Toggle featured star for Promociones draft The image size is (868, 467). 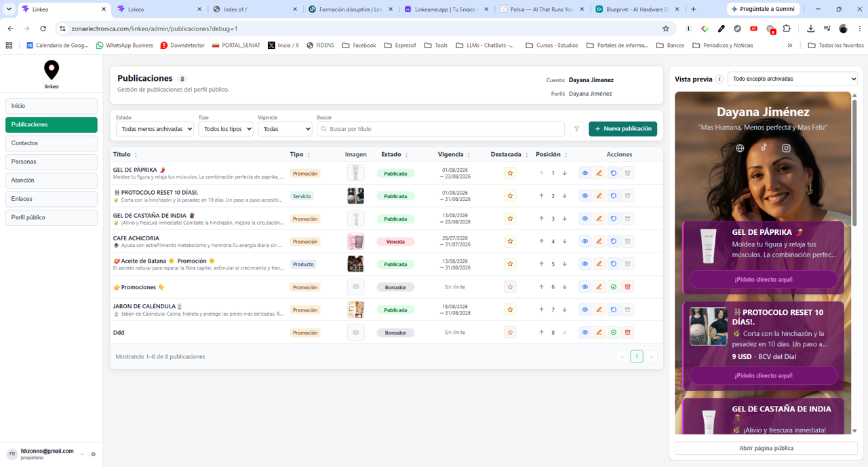pos(510,287)
